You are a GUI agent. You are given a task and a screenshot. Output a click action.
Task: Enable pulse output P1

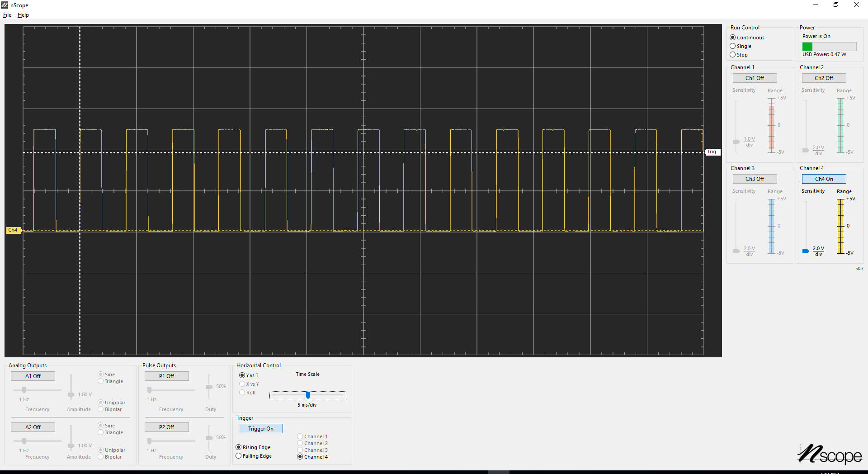[x=166, y=376]
